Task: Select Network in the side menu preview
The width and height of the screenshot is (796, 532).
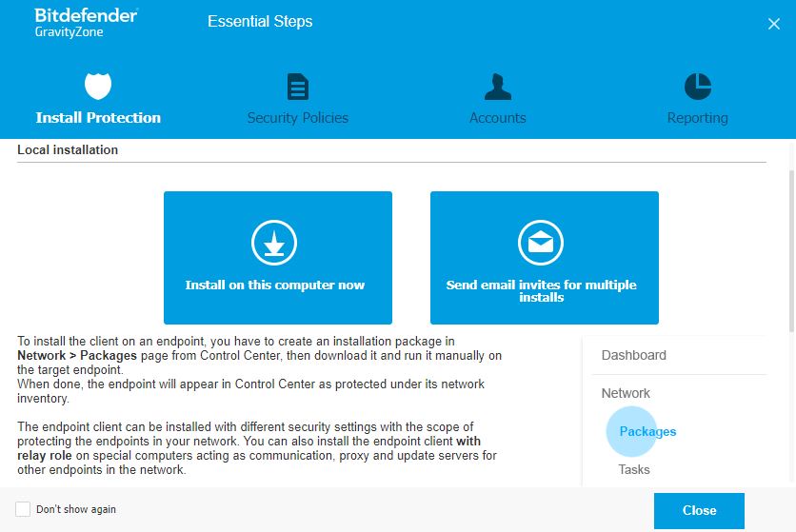Action: pyautogui.click(x=626, y=393)
